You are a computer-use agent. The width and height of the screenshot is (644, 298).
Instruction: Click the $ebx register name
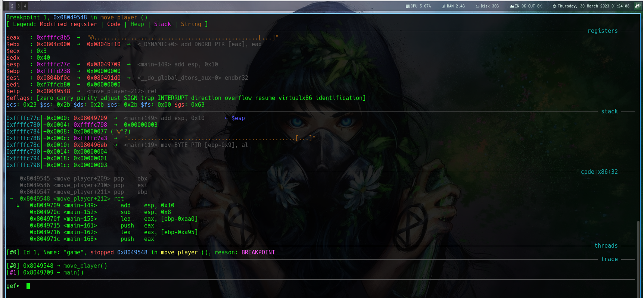[13, 44]
